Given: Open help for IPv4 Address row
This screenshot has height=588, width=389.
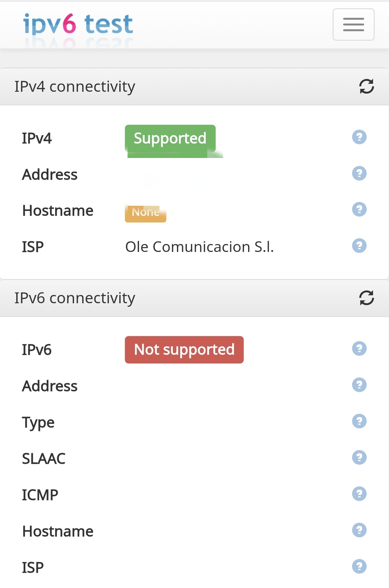Looking at the screenshot, I should point(359,174).
